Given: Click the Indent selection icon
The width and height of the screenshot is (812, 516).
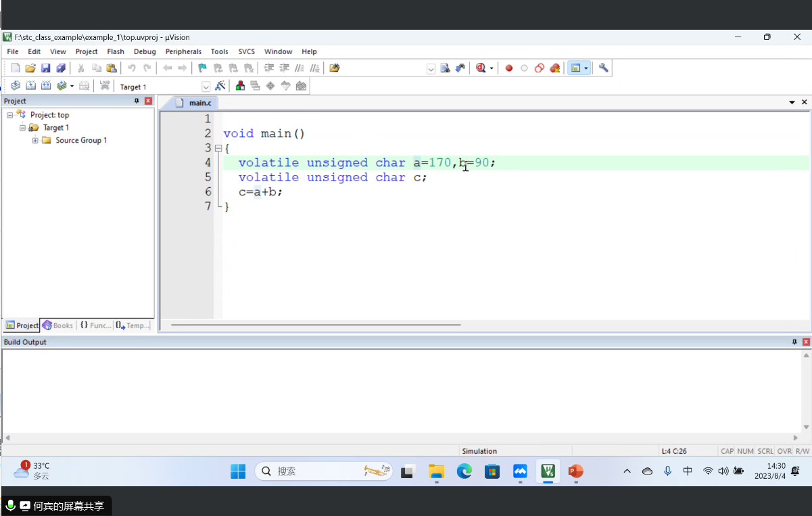Looking at the screenshot, I should (269, 68).
